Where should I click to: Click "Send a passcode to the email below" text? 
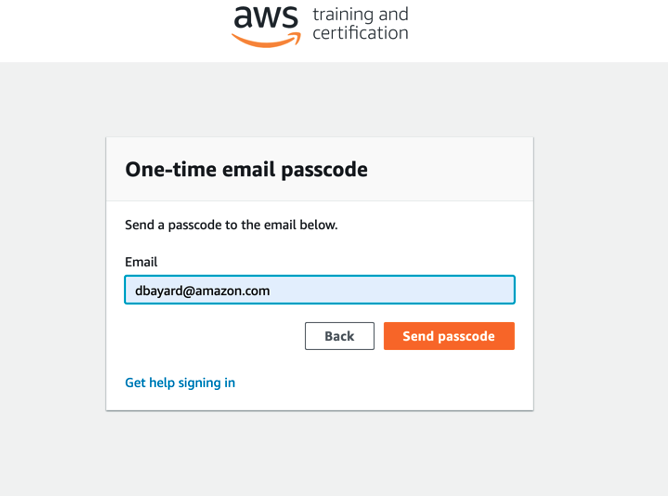pyautogui.click(x=231, y=225)
